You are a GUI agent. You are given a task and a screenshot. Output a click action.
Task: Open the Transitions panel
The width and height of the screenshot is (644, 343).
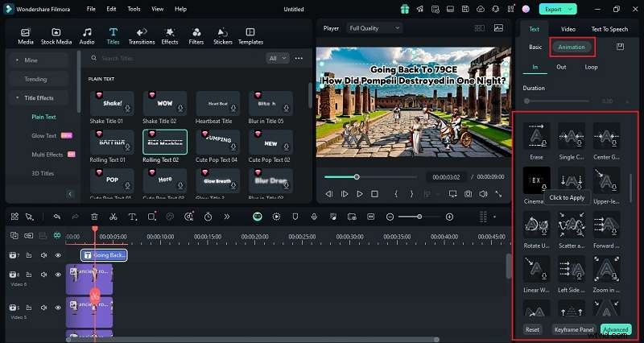tap(142, 36)
